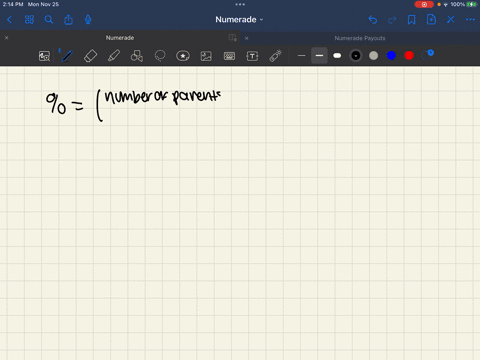480x360 pixels.
Task: Tap the share/export icon
Action: (x=68, y=20)
